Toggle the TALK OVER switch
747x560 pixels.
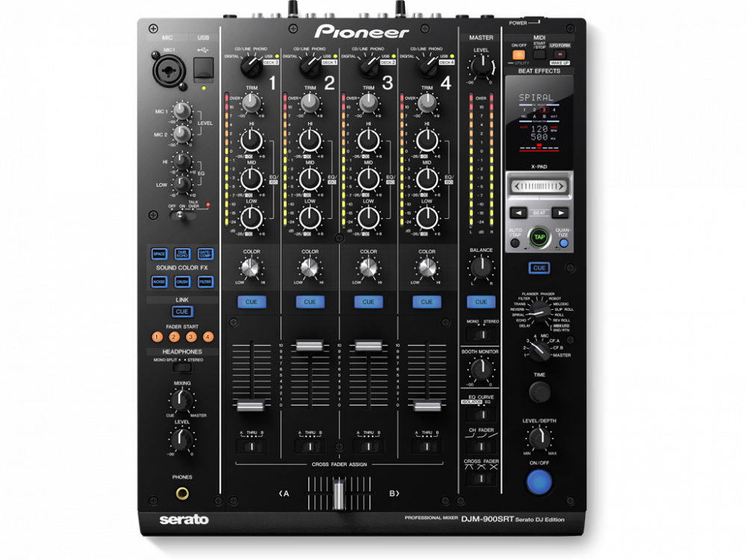click(x=179, y=215)
